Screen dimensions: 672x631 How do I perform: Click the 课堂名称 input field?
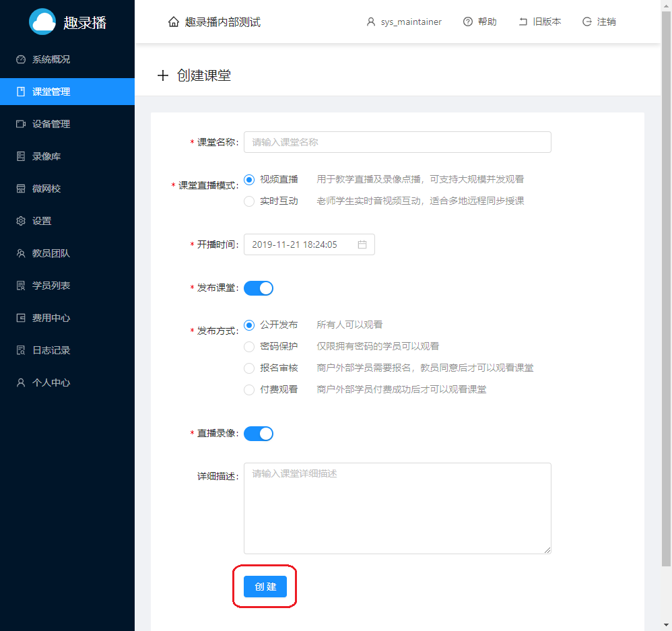[397, 142]
